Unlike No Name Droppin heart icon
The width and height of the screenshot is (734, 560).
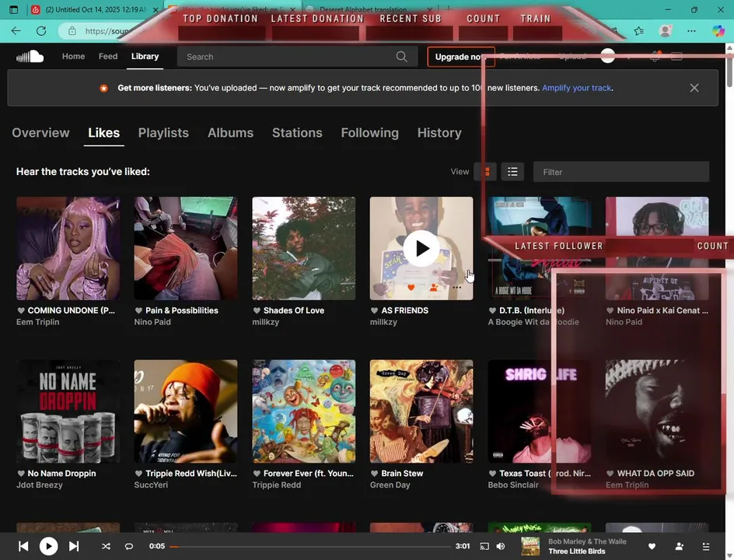click(20, 474)
